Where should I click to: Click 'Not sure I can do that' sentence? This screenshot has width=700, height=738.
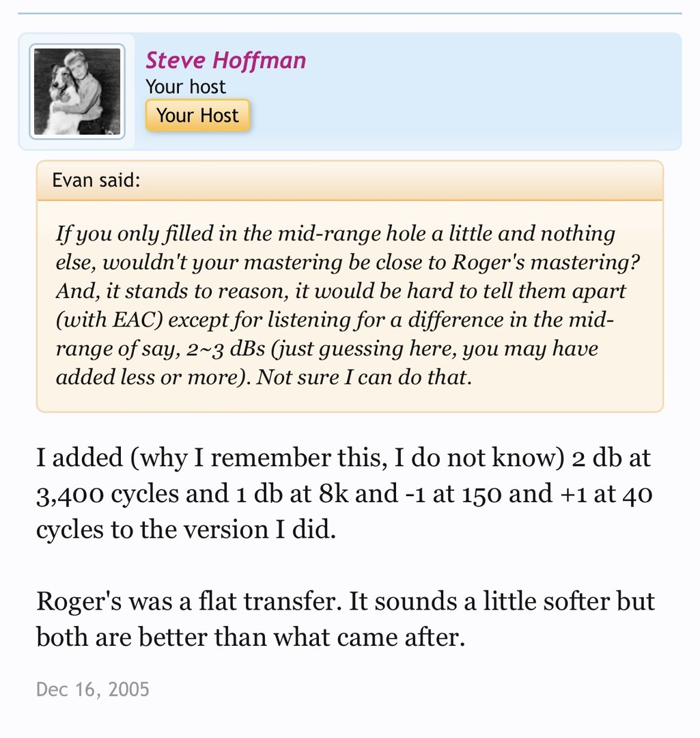click(x=363, y=377)
